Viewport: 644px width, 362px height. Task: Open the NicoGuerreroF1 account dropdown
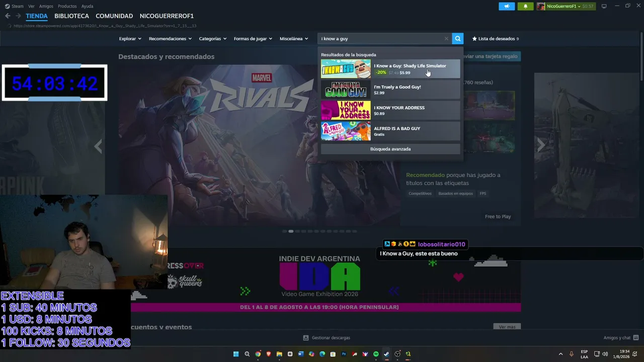(x=563, y=6)
